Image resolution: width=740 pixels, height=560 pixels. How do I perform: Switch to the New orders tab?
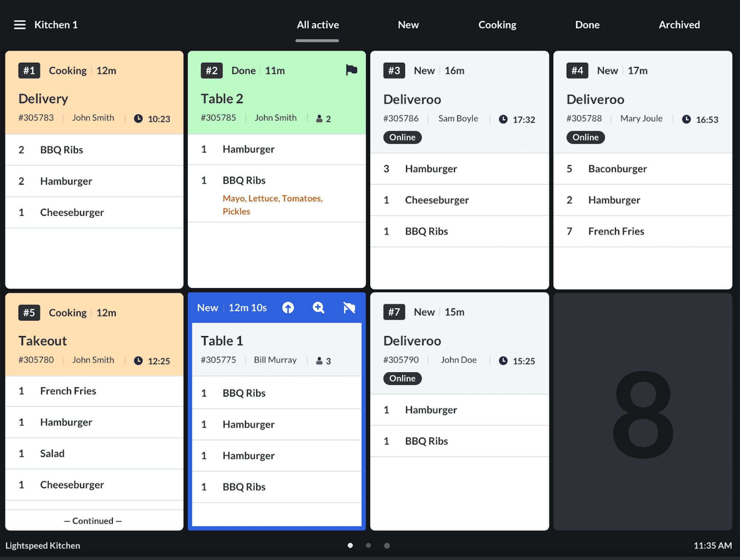[408, 24]
